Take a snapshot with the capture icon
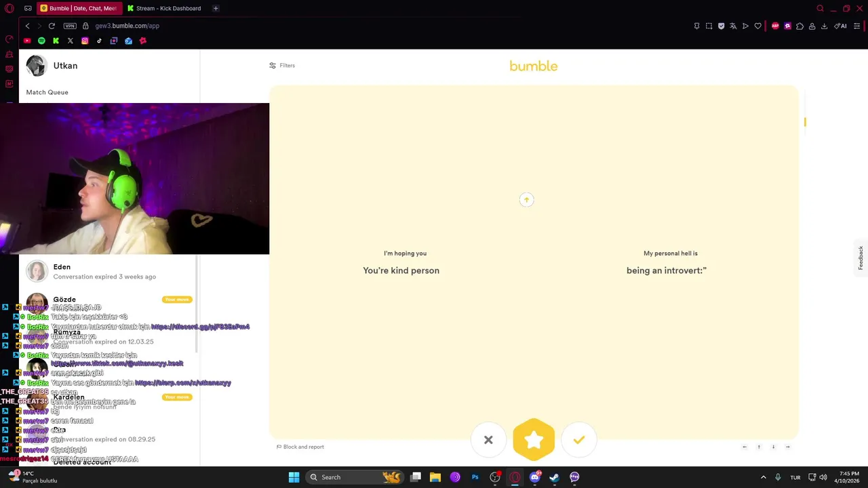 [709, 26]
